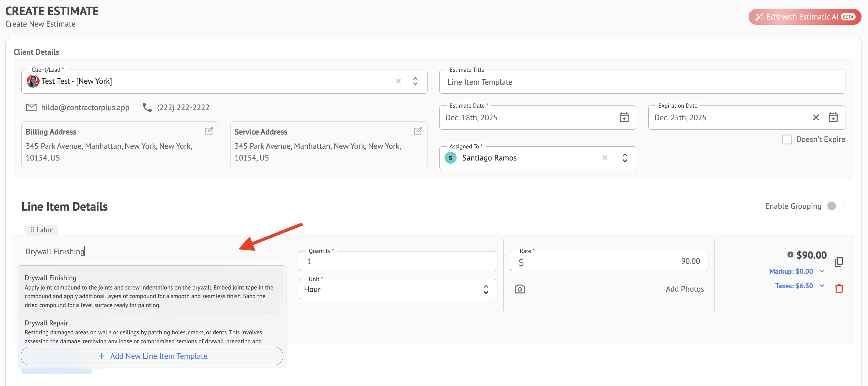
Task: Delete the line item with the red trash icon
Action: tap(839, 288)
